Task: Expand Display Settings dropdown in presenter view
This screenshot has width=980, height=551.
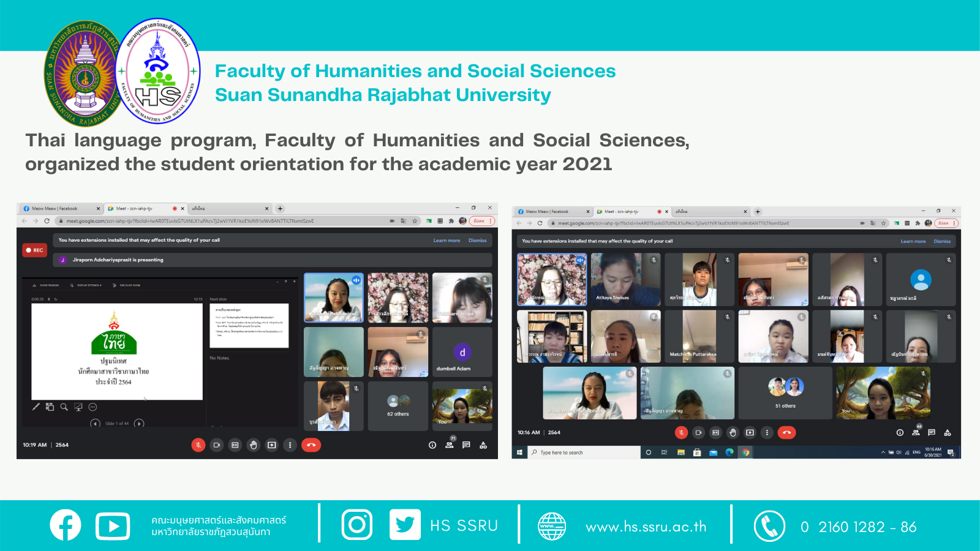Action: [89, 285]
